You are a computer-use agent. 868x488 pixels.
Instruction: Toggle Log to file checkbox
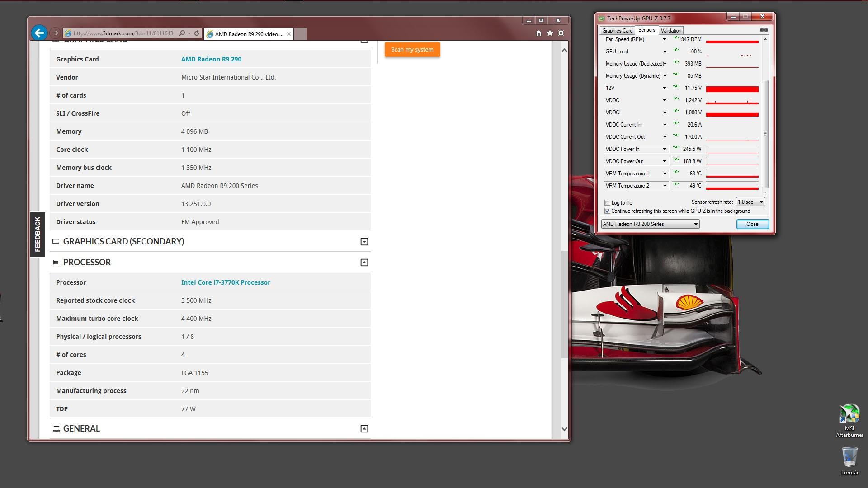pyautogui.click(x=607, y=203)
